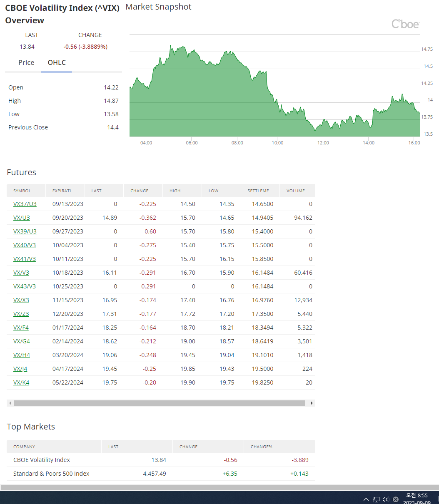This screenshot has height=504, width=439.
Task: Open the VX/U3 futures link
Action: [x=22, y=218]
